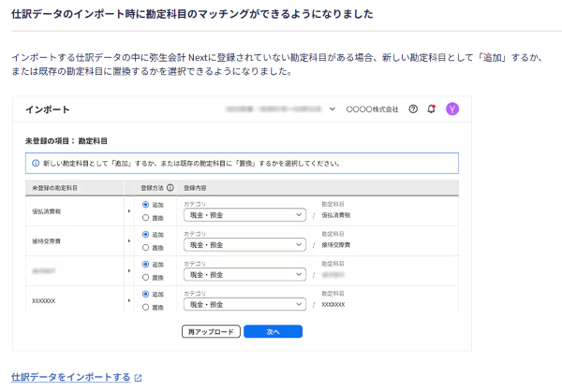Viewport: 562px width, 392px height.
Task: Open the 仕訳データをインポートする link
Action: (70, 378)
